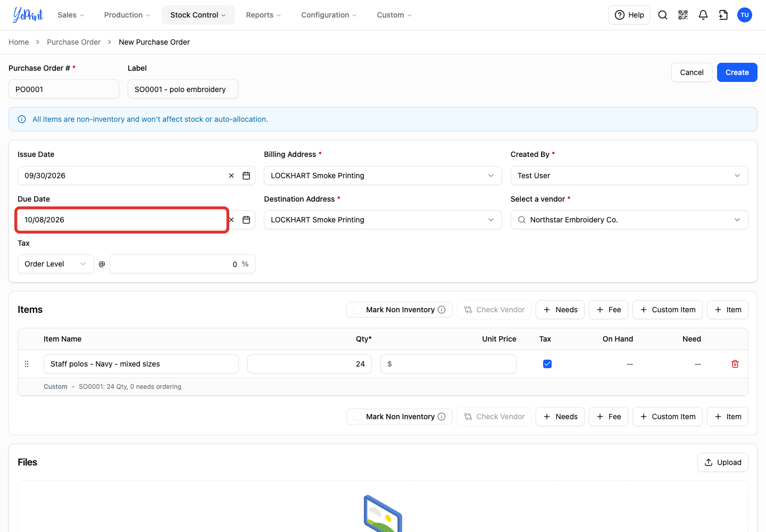Open the QR code scanner icon
The height and width of the screenshot is (532, 766).
click(x=683, y=15)
